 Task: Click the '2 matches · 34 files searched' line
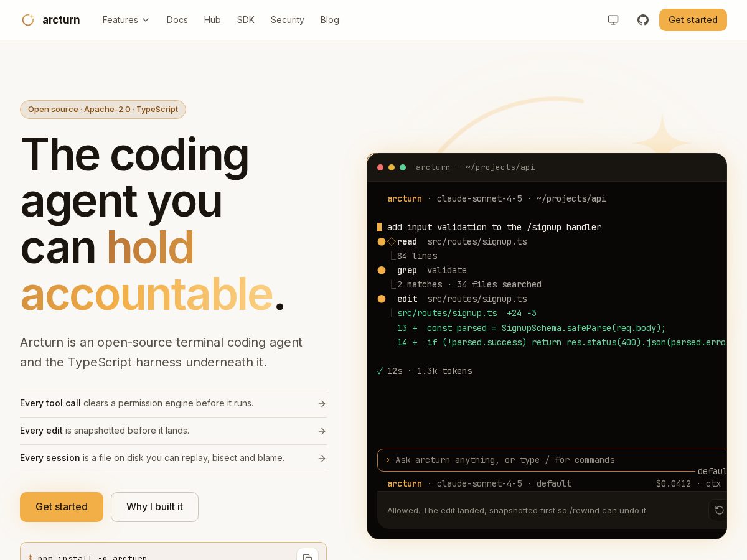coord(469,284)
